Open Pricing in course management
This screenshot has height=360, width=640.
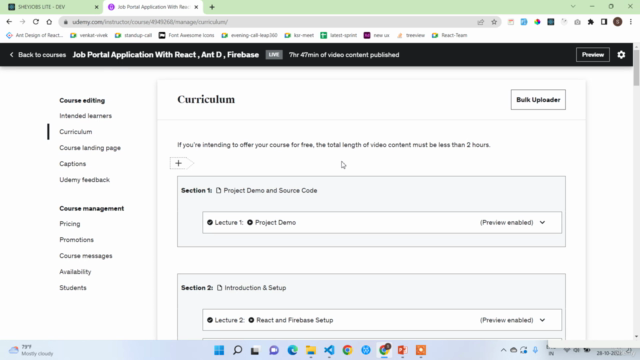[x=70, y=224]
